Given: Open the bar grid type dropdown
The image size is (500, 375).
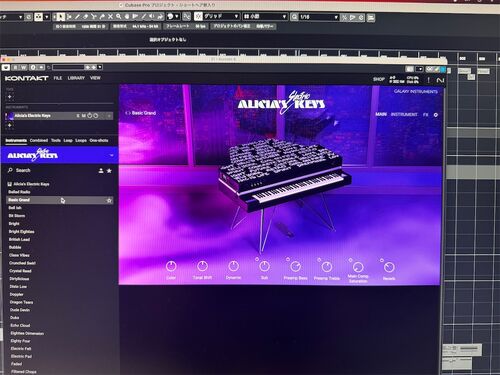Looking at the screenshot, I should pyautogui.click(x=265, y=16).
